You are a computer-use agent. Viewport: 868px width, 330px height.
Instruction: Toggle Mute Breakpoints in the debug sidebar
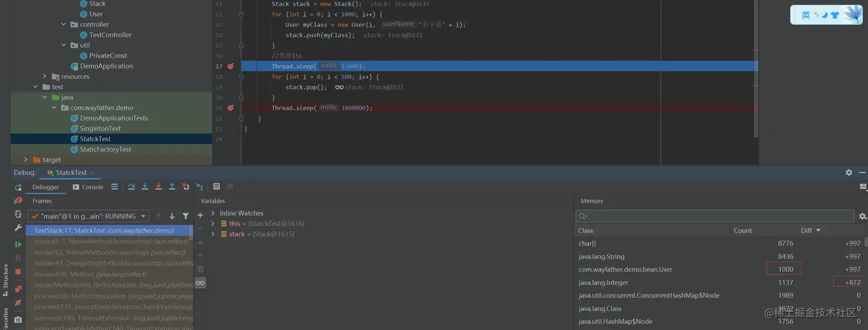[x=18, y=302]
